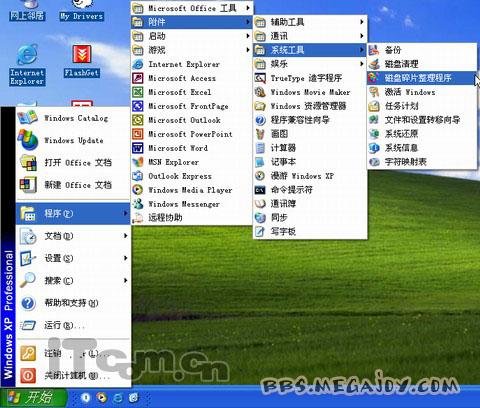
Task: Click the 计算器 calculator icon
Action: (x=260, y=148)
